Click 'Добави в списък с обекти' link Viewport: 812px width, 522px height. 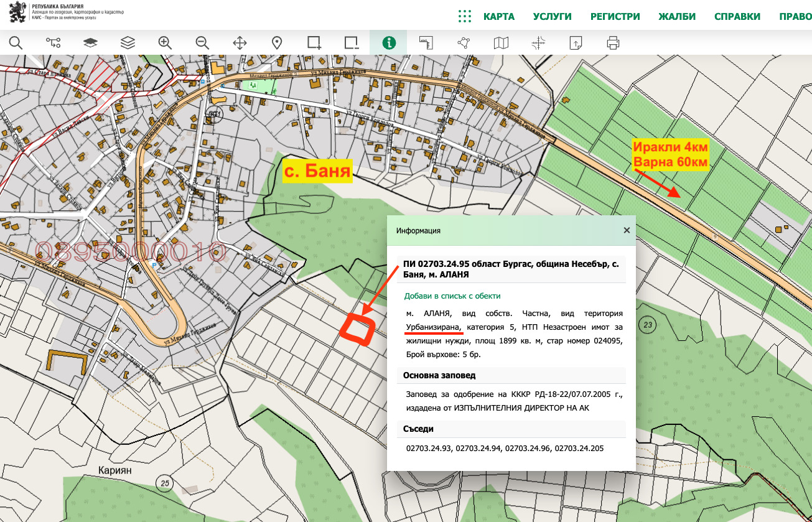pos(452,296)
